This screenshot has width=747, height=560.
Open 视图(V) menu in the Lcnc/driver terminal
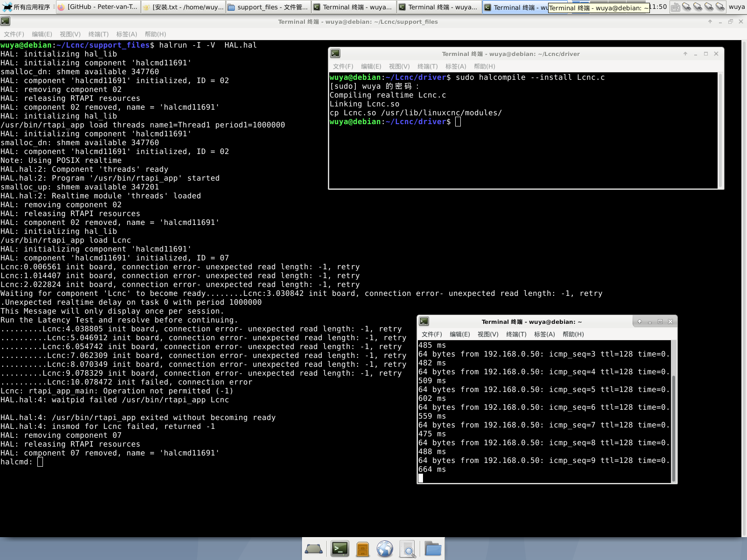coord(399,66)
